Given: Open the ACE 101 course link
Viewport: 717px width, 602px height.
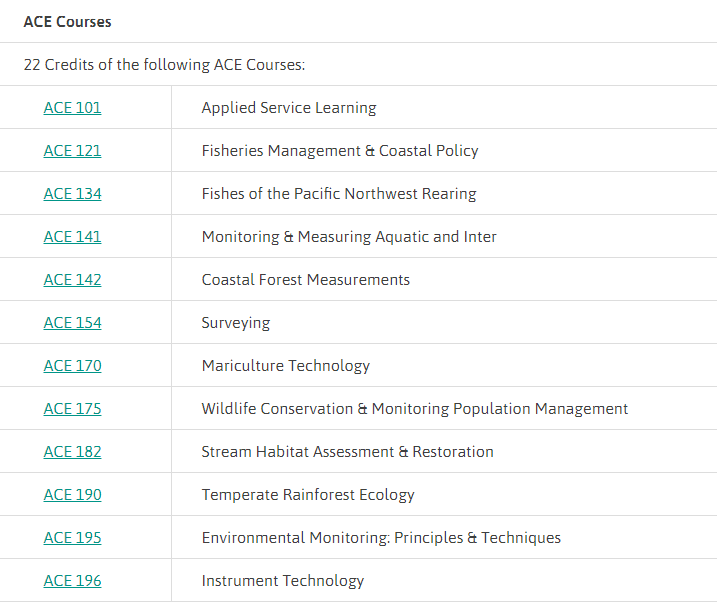Looking at the screenshot, I should 72,108.
